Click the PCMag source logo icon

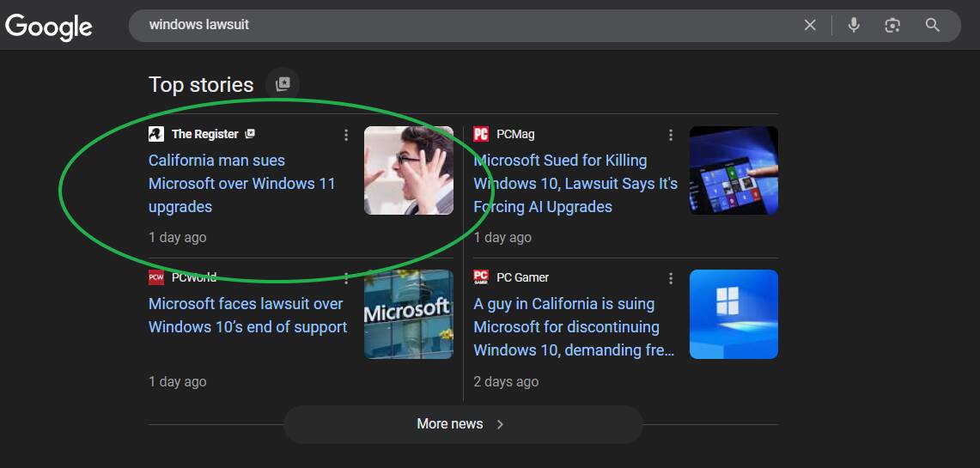(x=481, y=134)
